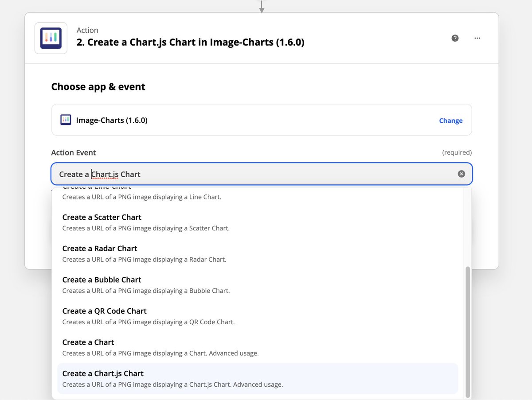The height and width of the screenshot is (400, 532).
Task: Select Create a QR Code Chart option
Action: click(x=258, y=316)
